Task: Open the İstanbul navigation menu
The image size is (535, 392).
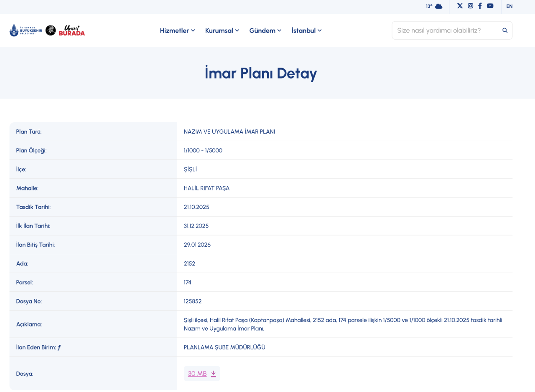Action: coord(306,30)
